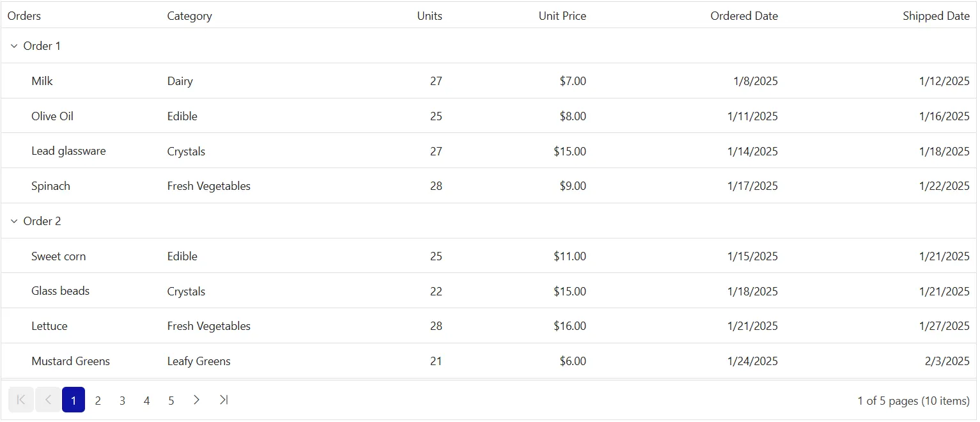This screenshot has height=422, width=980.
Task: Sort by the Orders column header
Action: tap(24, 16)
